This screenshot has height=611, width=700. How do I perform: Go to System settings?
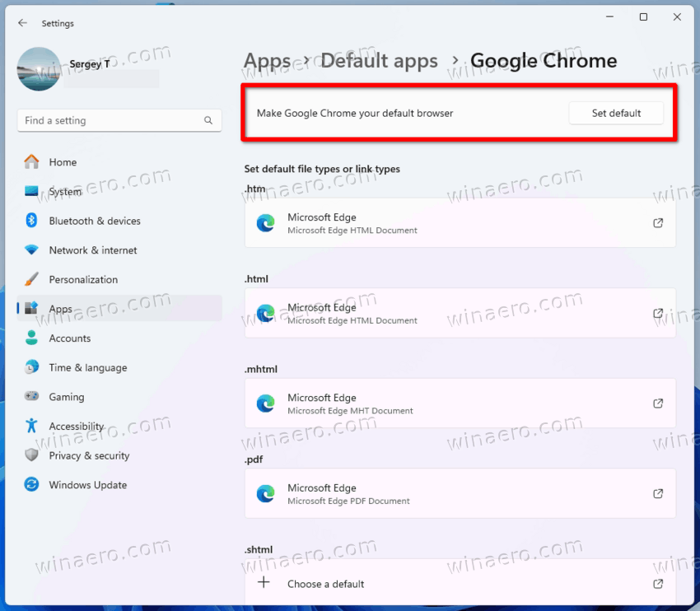[119, 191]
